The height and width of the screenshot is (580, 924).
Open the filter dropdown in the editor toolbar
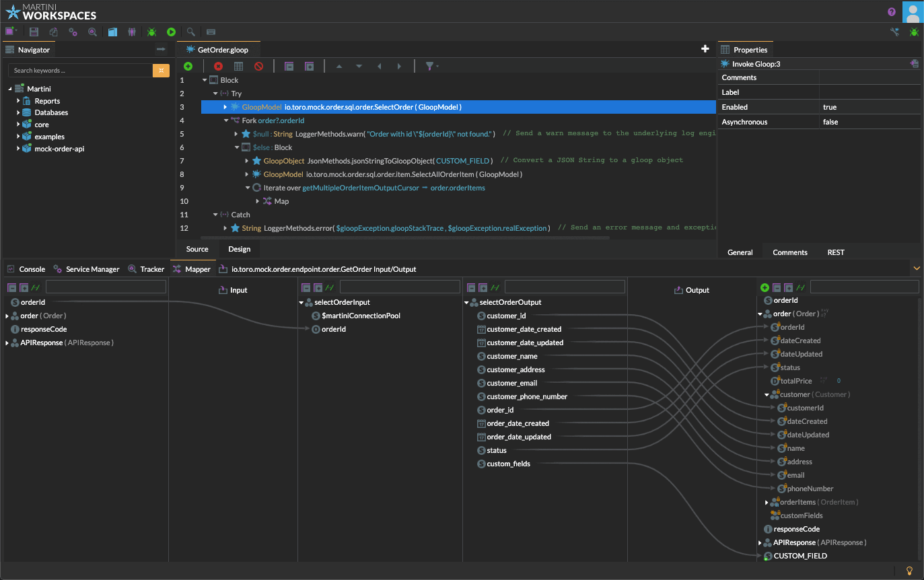point(431,66)
